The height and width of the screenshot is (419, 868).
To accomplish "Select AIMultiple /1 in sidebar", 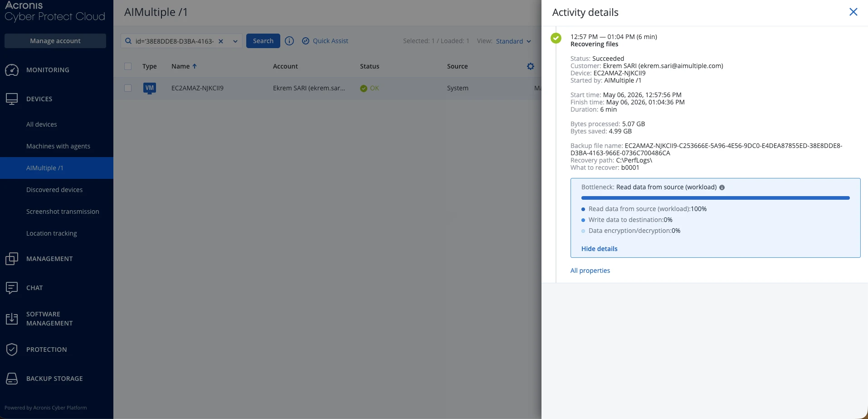I will 57,168.
